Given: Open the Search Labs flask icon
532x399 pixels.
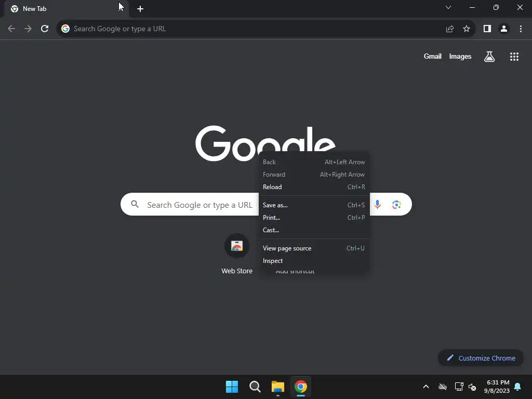Looking at the screenshot, I should pyautogui.click(x=489, y=56).
